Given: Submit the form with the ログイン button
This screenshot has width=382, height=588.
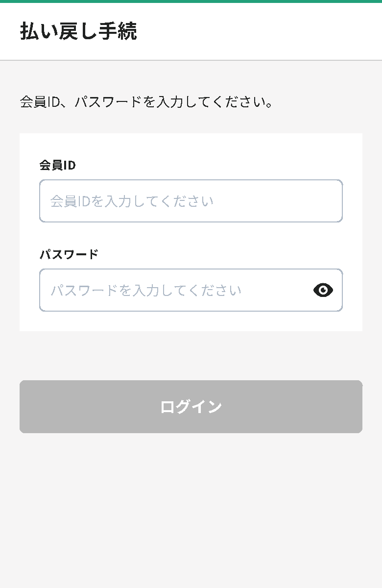Looking at the screenshot, I should point(191,407).
